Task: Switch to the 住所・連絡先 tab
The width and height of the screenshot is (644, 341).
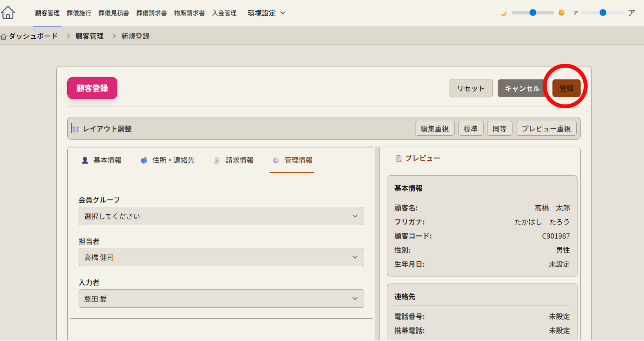Action: click(x=167, y=160)
